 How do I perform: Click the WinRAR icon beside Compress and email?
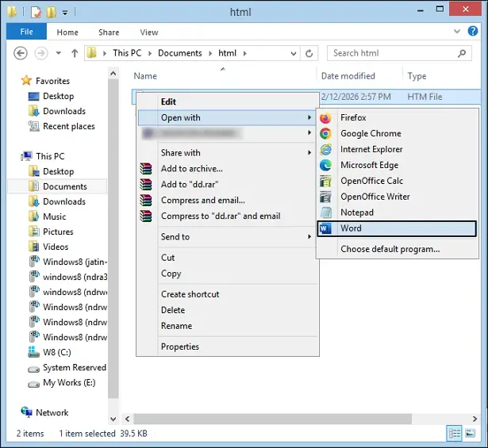click(x=146, y=201)
